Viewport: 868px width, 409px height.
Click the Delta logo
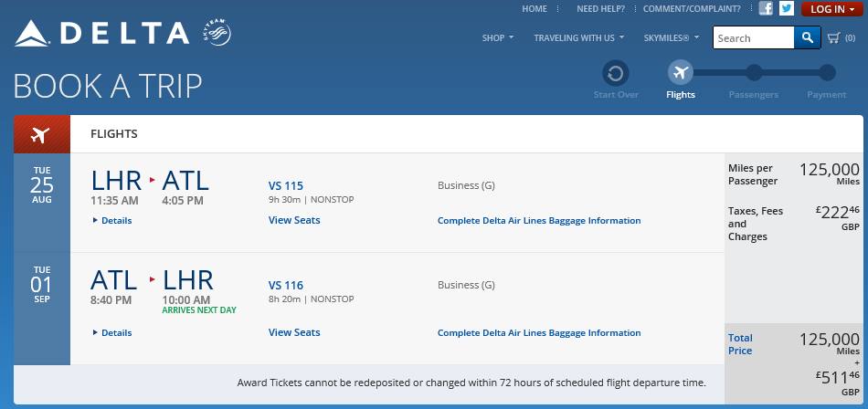pos(101,35)
